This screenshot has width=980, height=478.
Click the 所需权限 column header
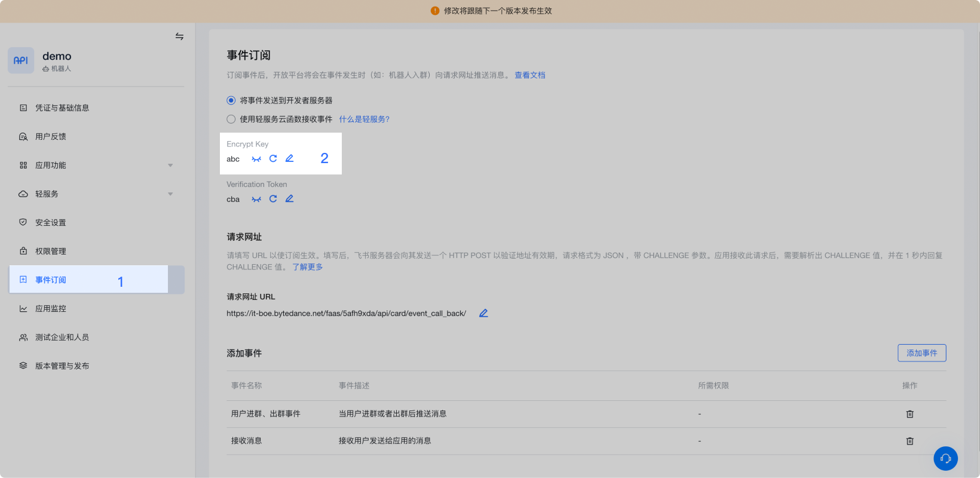713,386
